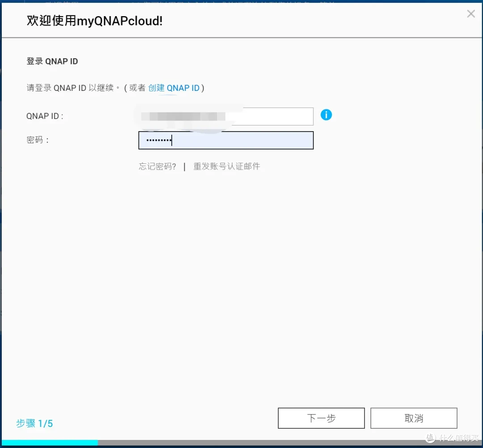Click the 登录 QNAP ID heading
The height and width of the screenshot is (448, 483).
52,61
